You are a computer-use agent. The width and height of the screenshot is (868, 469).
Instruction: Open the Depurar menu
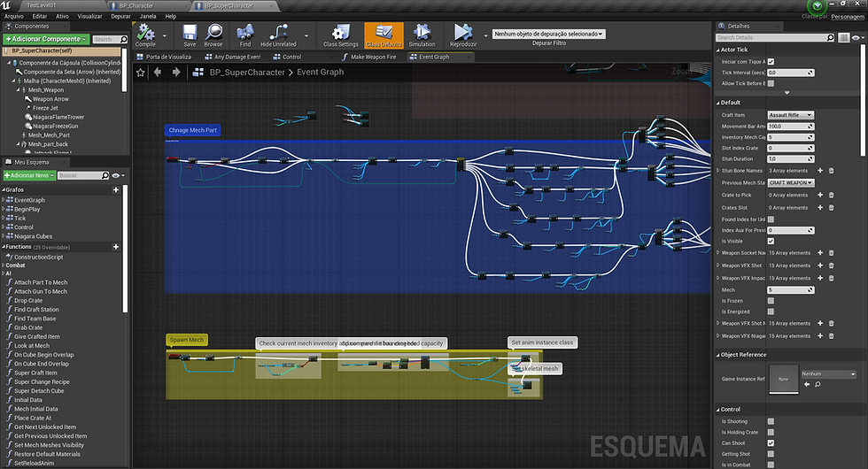tap(120, 16)
